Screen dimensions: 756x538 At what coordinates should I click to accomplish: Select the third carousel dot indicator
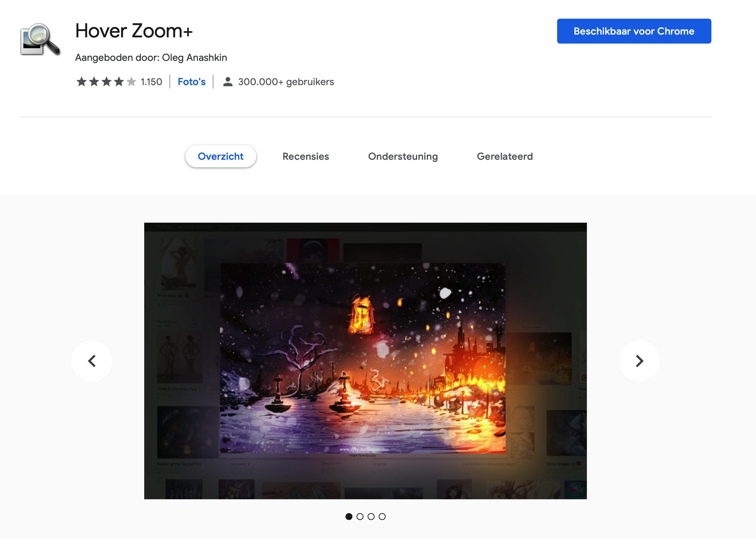pos(371,517)
